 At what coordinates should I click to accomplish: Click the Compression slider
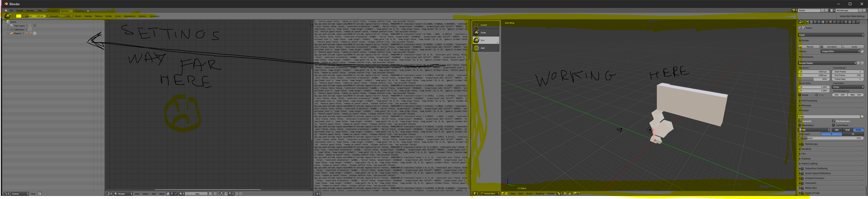pyautogui.click(x=831, y=138)
